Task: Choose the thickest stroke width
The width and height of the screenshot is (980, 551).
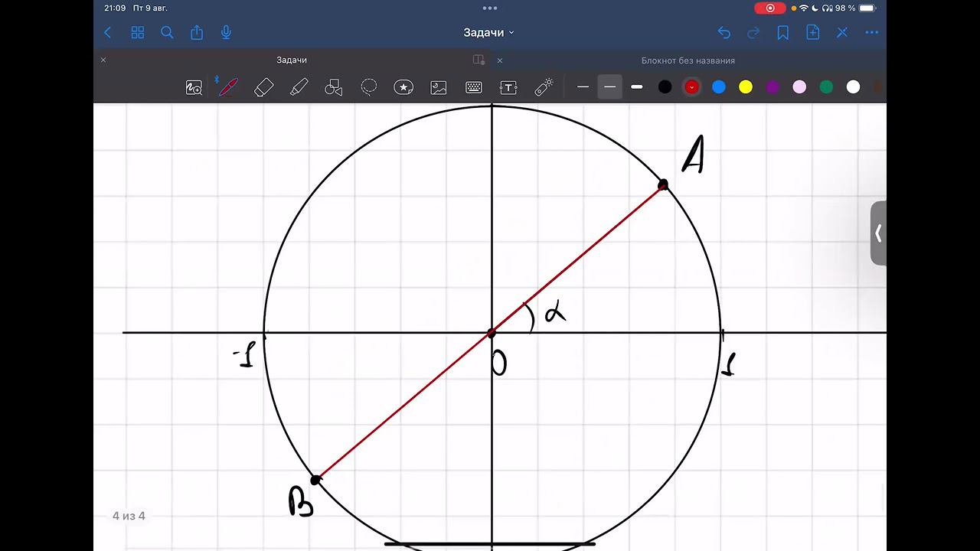Action: (x=637, y=87)
